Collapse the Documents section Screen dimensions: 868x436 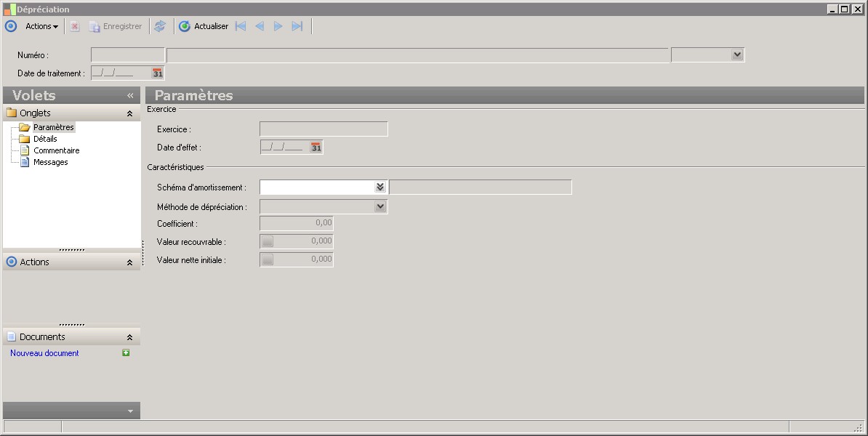pyautogui.click(x=129, y=337)
